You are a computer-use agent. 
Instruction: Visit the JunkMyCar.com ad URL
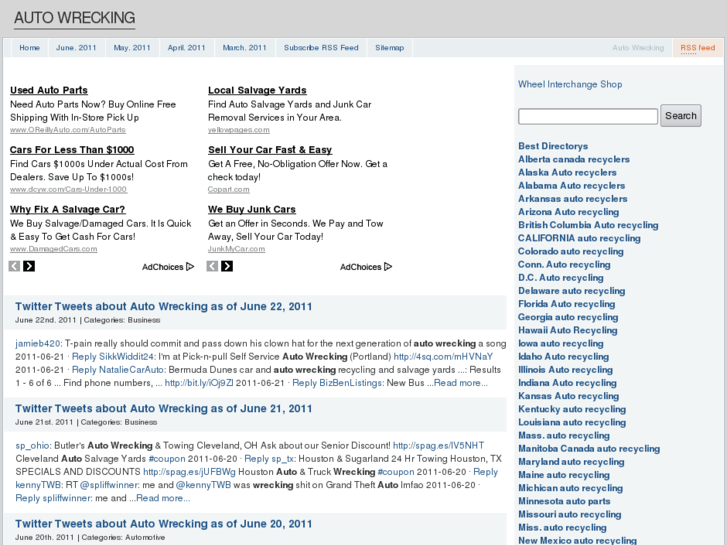(x=236, y=249)
